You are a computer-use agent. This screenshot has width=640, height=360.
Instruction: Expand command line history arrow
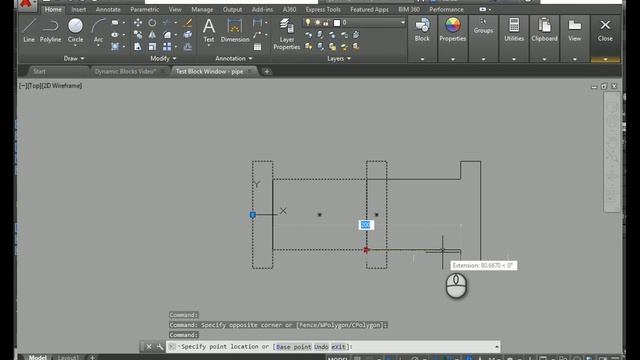coord(496,347)
